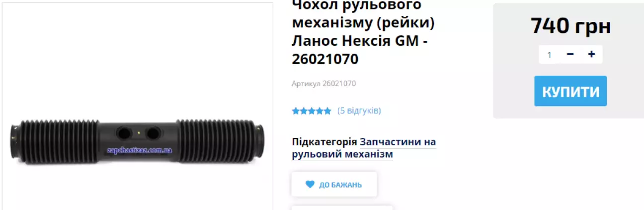Select the fifth rating star
The height and width of the screenshot is (210, 644).
327,111
